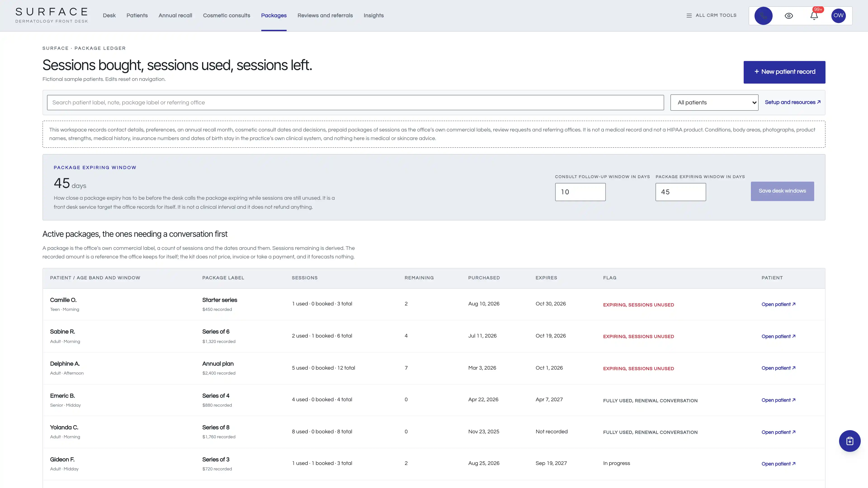868x488 pixels.
Task: Click the blue phone call icon
Action: pos(763,16)
